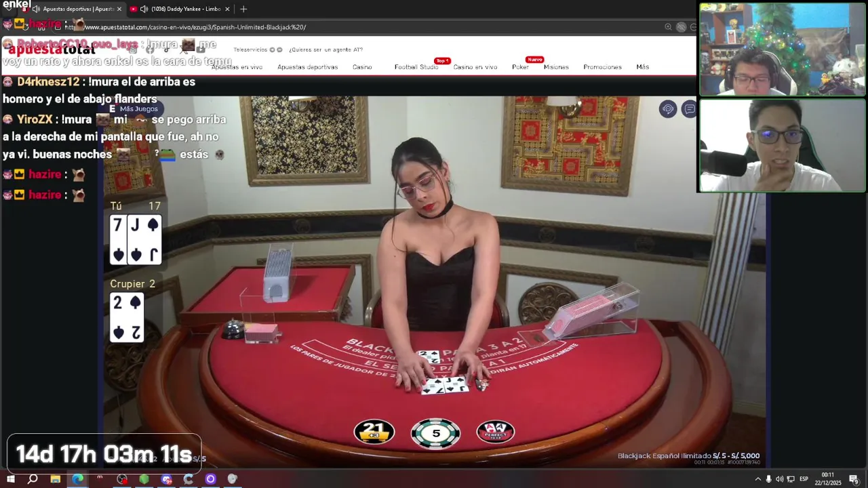This screenshot has width=868, height=488.
Task: Open the network tray icon
Action: [x=791, y=479]
